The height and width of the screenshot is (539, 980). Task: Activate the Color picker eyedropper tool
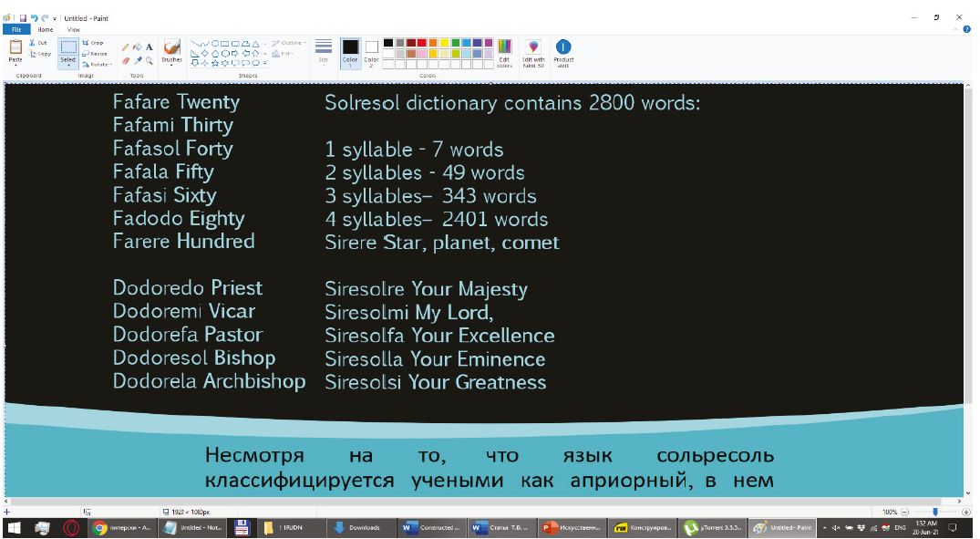pyautogui.click(x=138, y=60)
